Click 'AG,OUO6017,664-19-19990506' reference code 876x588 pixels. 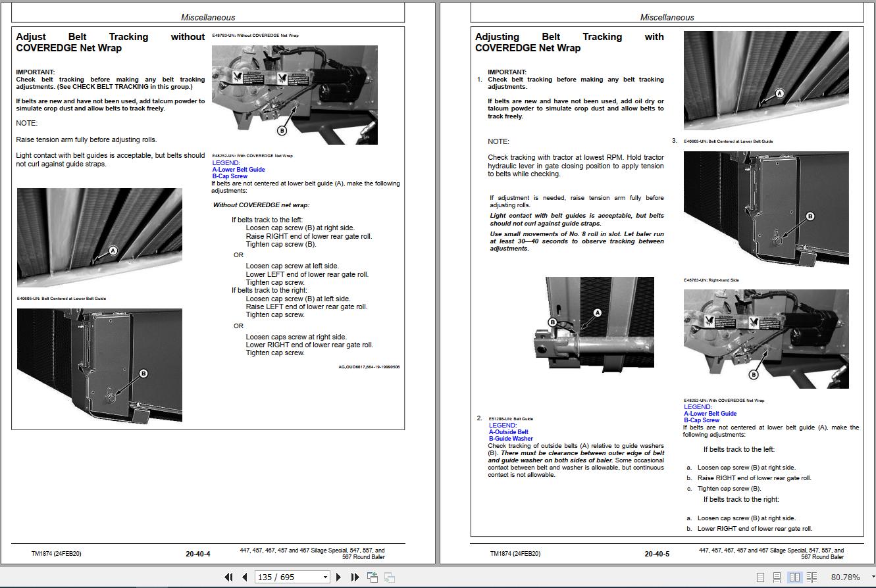[369, 367]
